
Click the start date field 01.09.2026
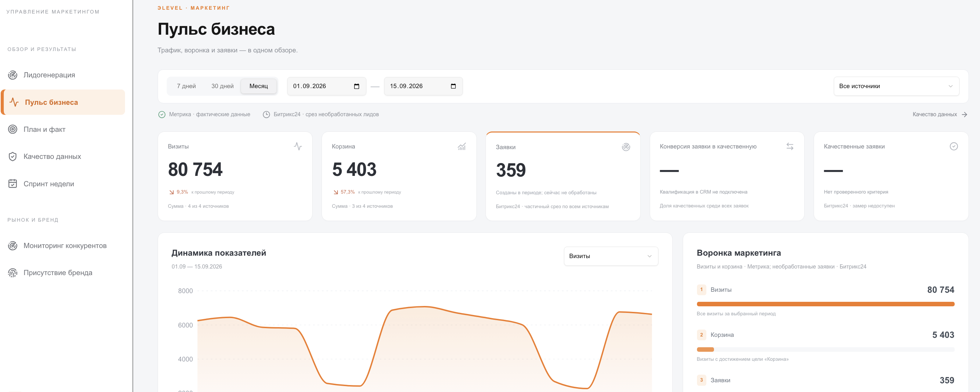326,86
